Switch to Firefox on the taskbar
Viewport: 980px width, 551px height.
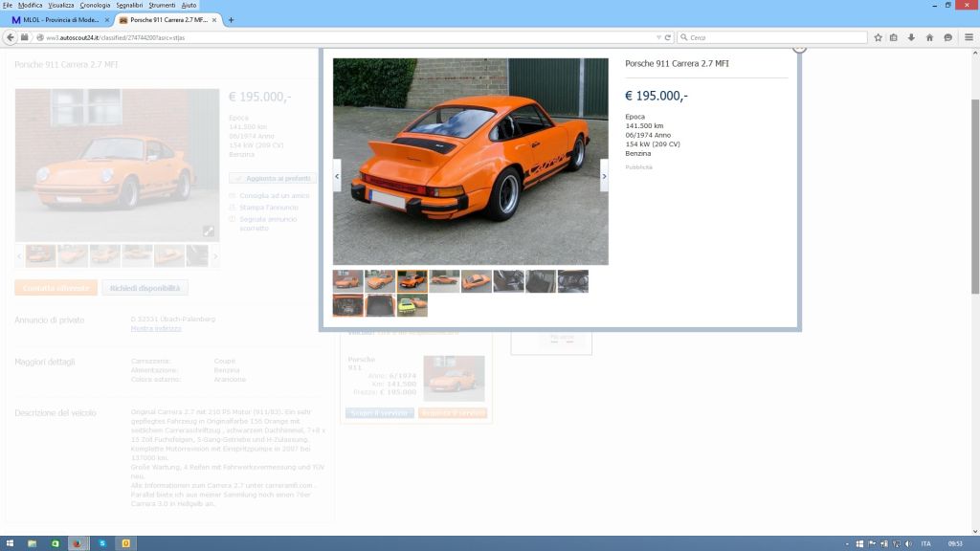tap(78, 543)
